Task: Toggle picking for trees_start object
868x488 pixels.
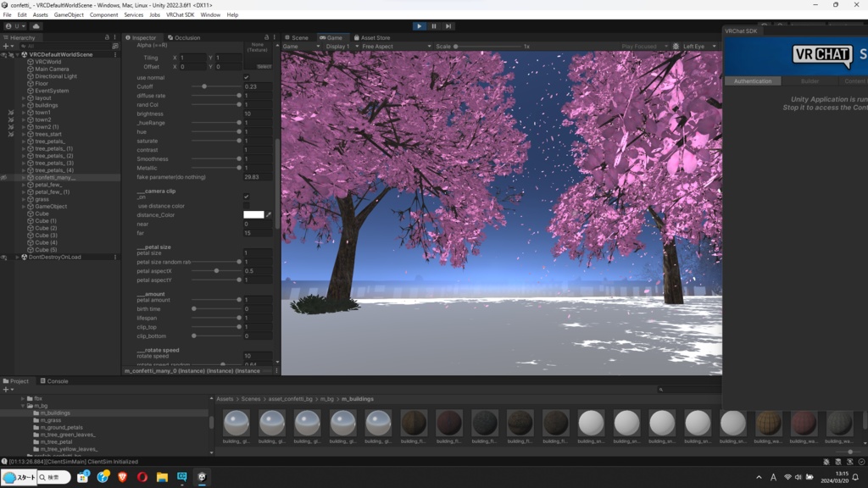Action: click(x=11, y=134)
